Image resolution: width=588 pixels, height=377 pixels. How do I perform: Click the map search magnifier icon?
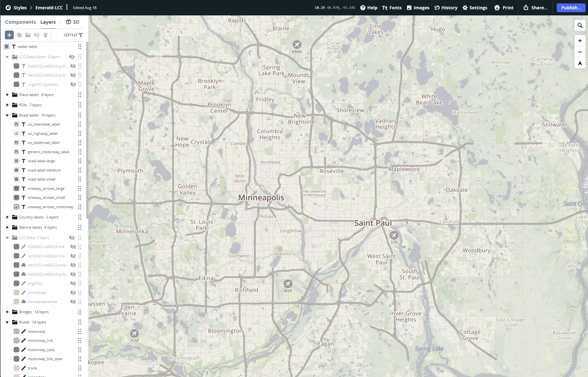click(x=580, y=25)
